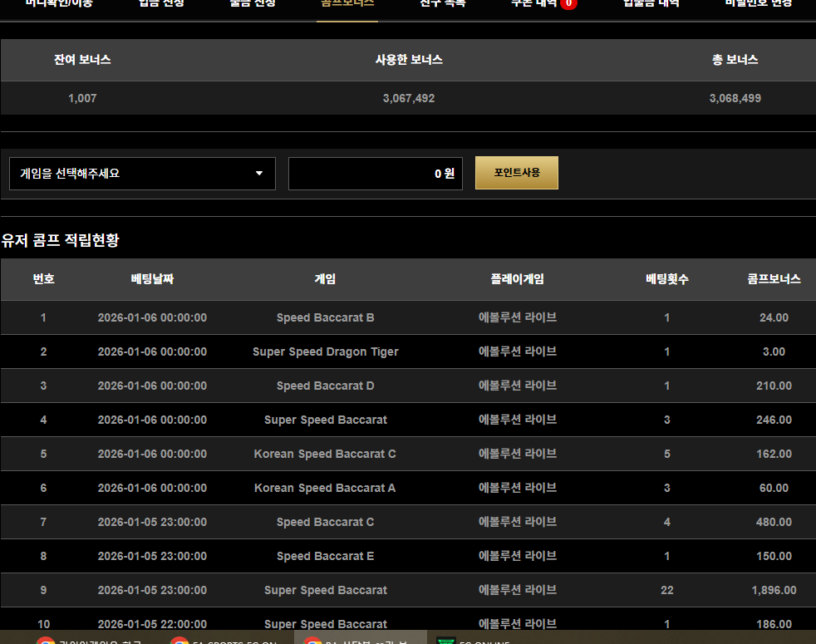This screenshot has height=644, width=816.
Task: Select the Super Speed Dragon Tiger entry
Action: pyautogui.click(x=325, y=351)
